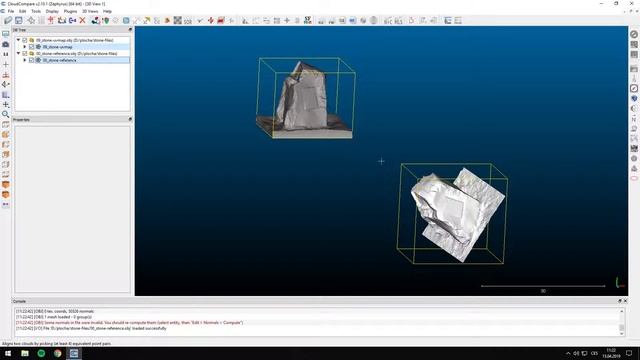Select the 09_stone-uvmap mesh tree item

point(58,47)
